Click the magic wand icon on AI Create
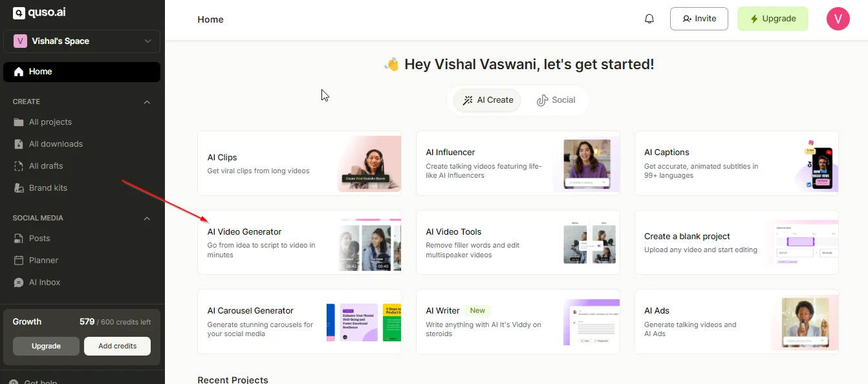The height and width of the screenshot is (384, 868). tap(468, 100)
